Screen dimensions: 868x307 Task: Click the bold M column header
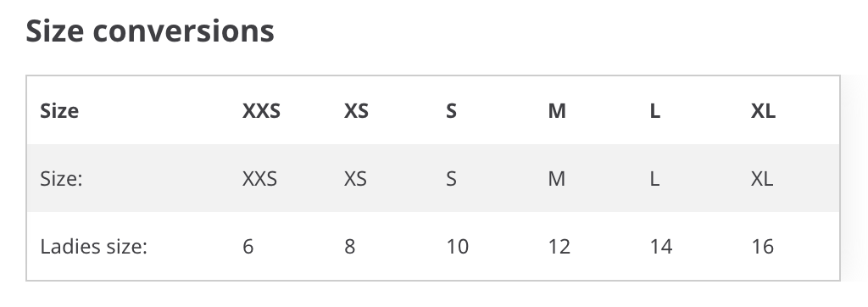pyautogui.click(x=557, y=111)
